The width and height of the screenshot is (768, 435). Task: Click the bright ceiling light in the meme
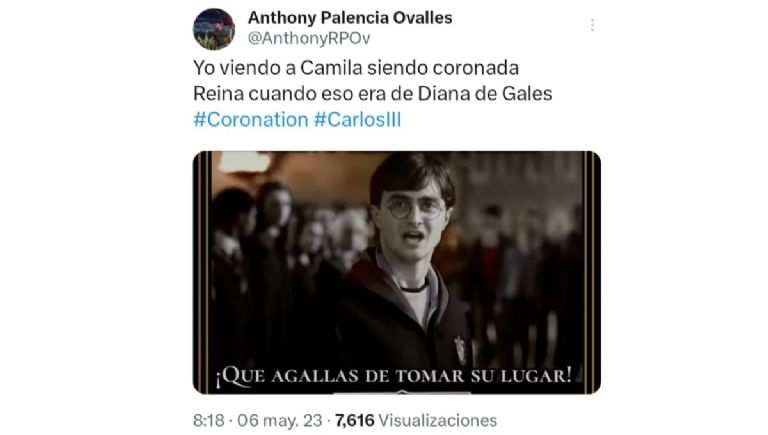click(x=244, y=162)
